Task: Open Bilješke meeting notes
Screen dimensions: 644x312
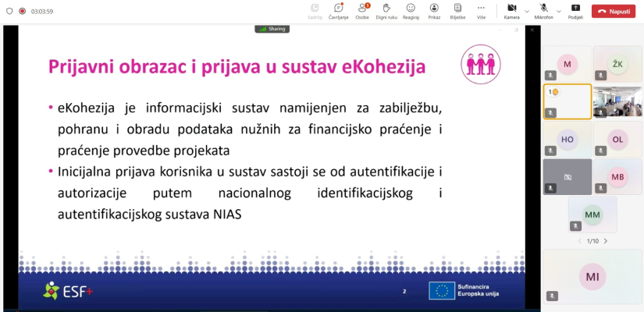Action: coord(458,10)
